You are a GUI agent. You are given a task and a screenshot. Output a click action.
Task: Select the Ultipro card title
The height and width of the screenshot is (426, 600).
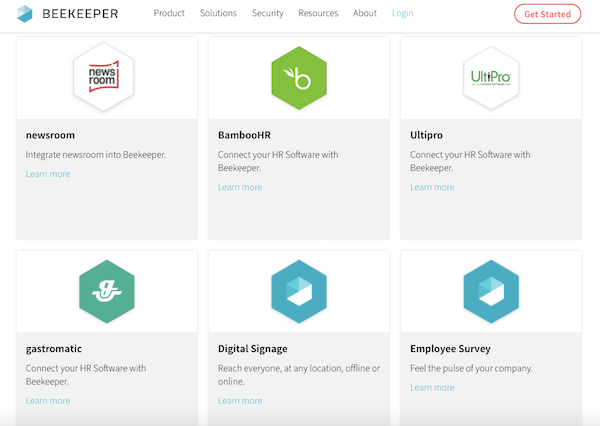click(x=426, y=135)
